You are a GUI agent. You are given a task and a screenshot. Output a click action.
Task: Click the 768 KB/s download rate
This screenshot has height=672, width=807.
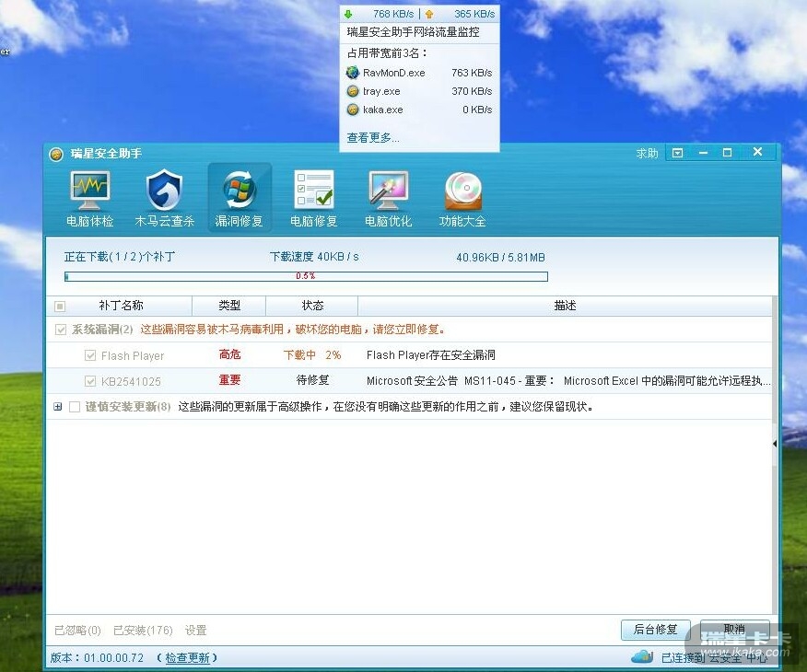pos(393,14)
